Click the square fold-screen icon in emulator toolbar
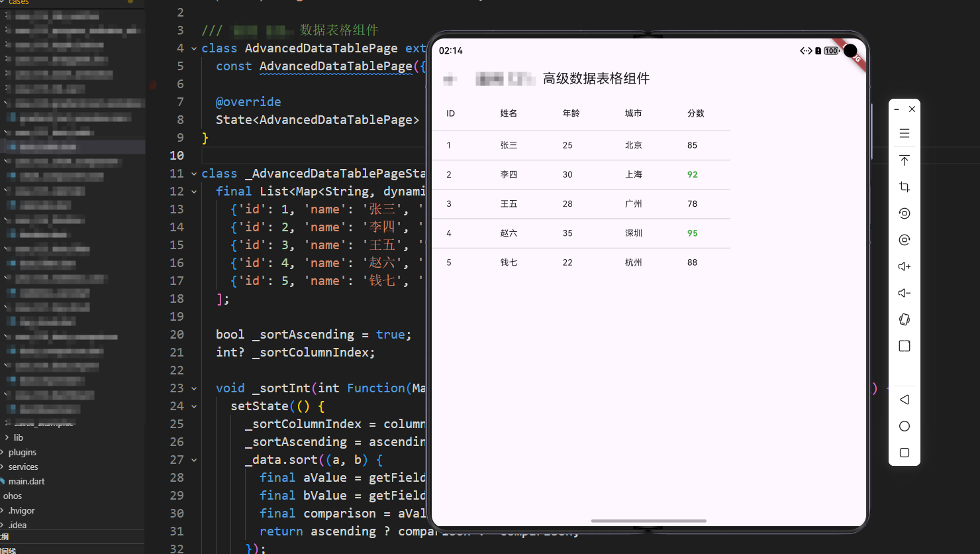The height and width of the screenshot is (554, 980). pos(905,346)
